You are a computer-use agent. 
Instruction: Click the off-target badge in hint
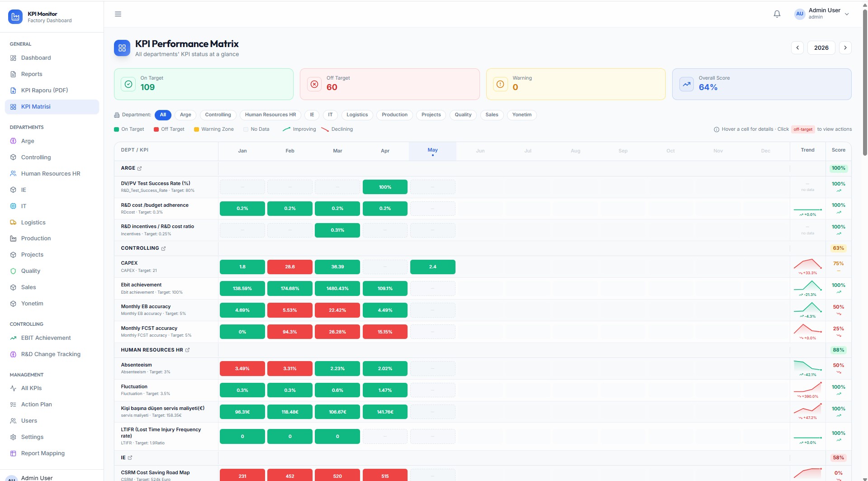(x=803, y=129)
